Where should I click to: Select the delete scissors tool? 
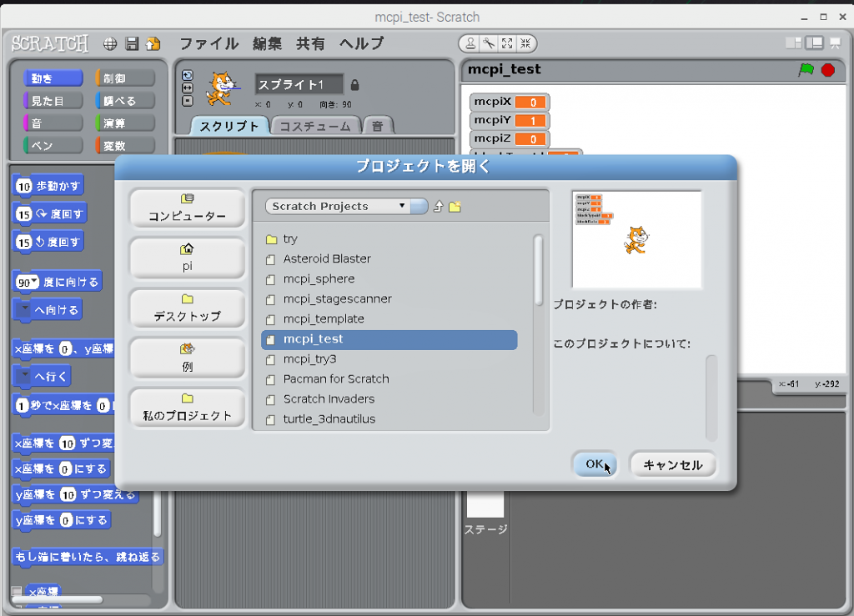click(x=489, y=43)
